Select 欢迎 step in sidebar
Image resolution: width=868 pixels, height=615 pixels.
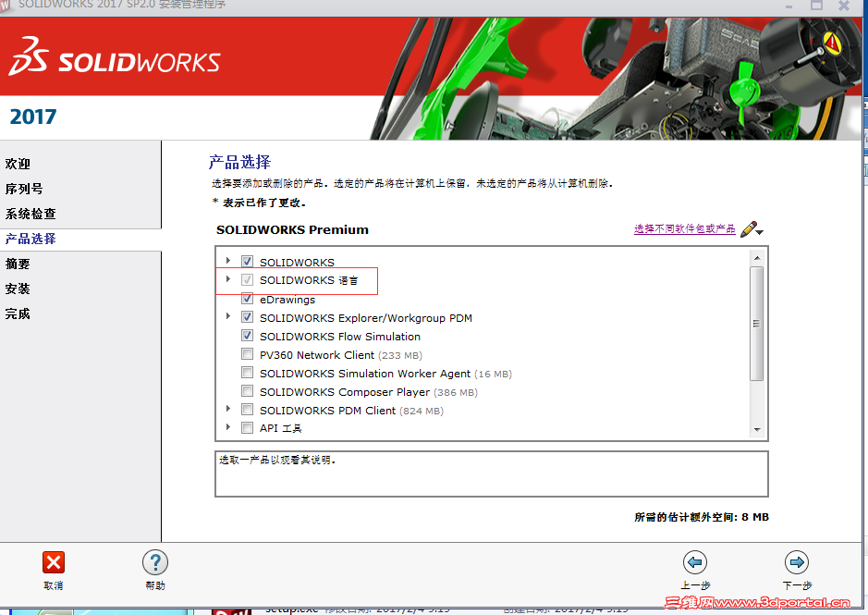[x=18, y=164]
